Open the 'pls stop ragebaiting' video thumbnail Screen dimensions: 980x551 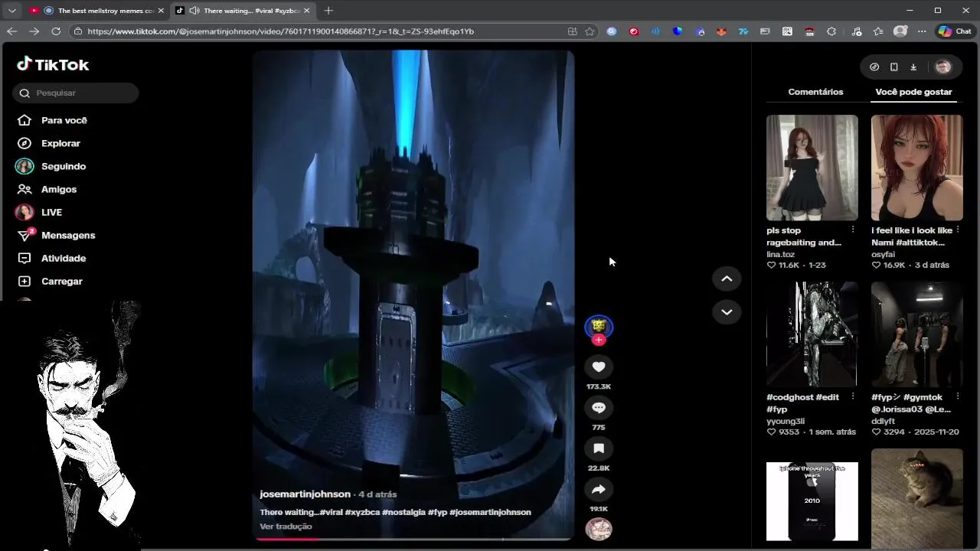pos(812,168)
